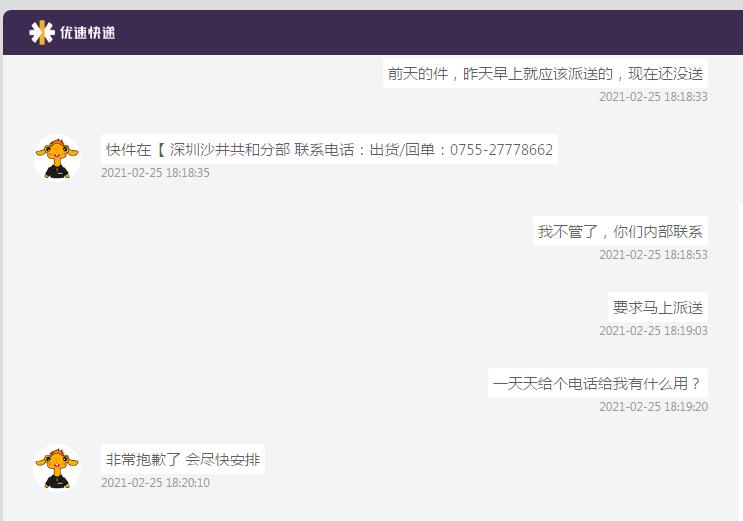Click the timestamp 2021-02-25 18:18:35

[155, 173]
